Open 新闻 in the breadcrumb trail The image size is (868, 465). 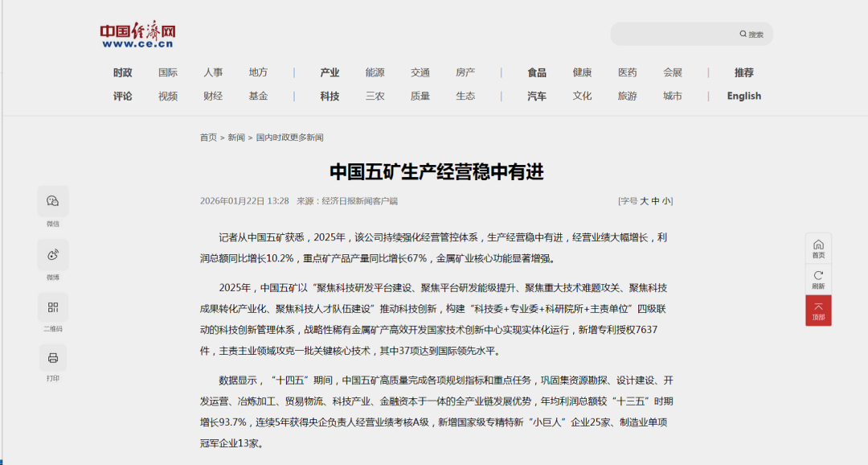(x=235, y=137)
